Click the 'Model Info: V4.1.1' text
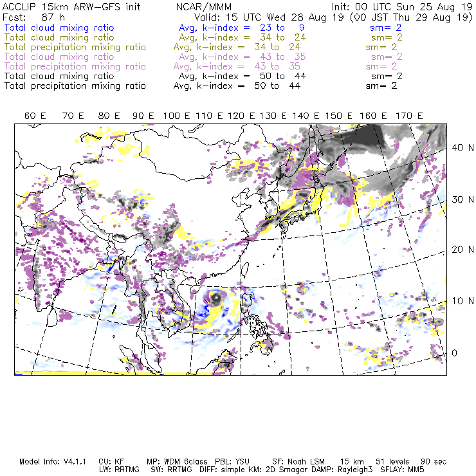 pyautogui.click(x=53, y=462)
